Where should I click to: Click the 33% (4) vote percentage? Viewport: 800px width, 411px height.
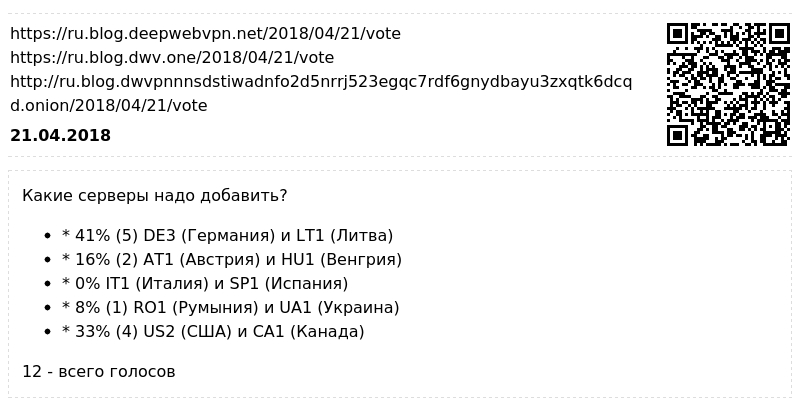(x=107, y=331)
